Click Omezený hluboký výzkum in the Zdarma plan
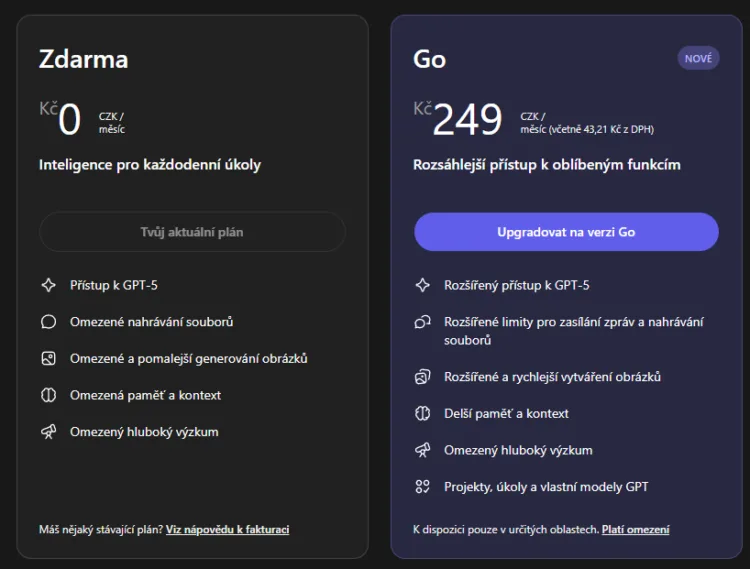 point(144,432)
